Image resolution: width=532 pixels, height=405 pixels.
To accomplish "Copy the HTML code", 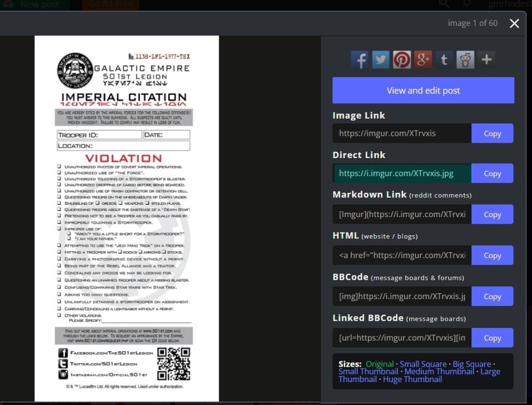I will coord(492,255).
